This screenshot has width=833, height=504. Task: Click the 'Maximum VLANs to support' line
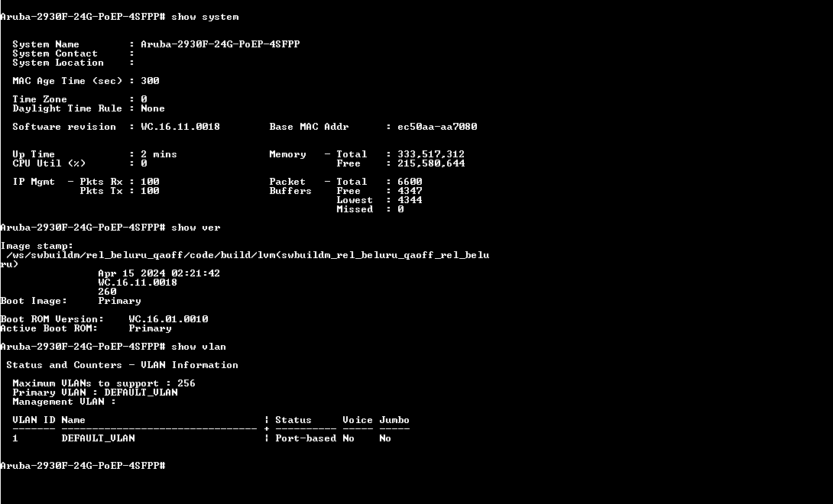pyautogui.click(x=104, y=383)
